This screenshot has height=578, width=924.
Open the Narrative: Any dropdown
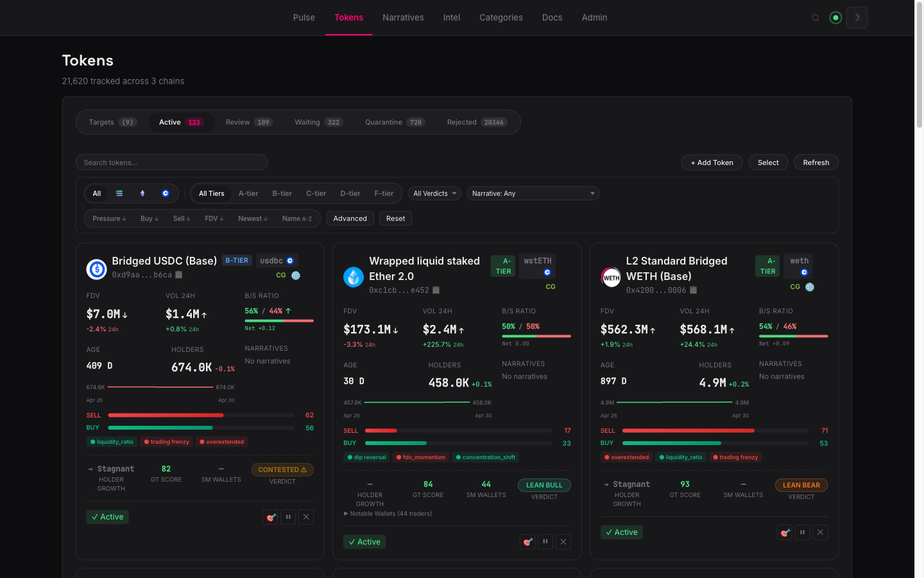[533, 193]
